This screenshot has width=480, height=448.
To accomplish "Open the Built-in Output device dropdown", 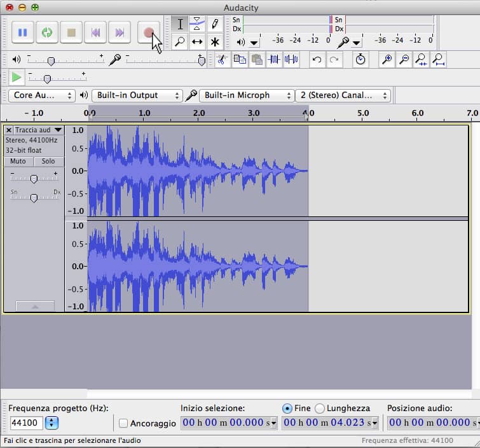I will coord(137,95).
